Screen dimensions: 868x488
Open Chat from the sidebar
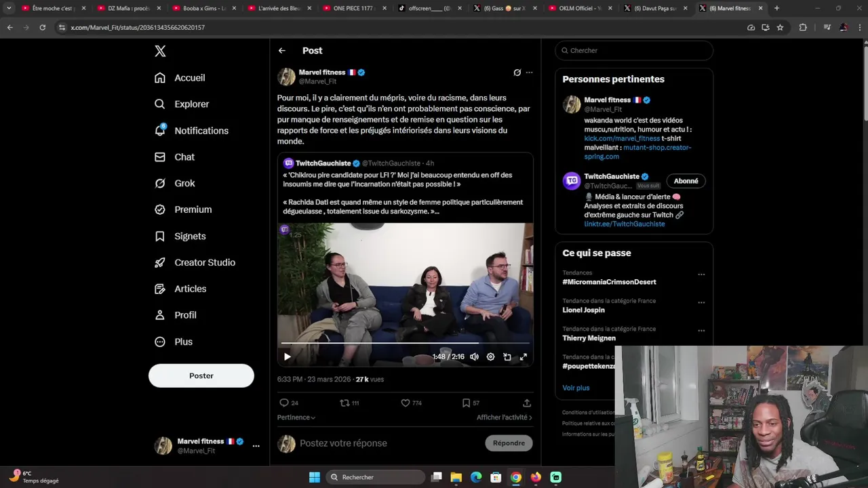(174, 157)
